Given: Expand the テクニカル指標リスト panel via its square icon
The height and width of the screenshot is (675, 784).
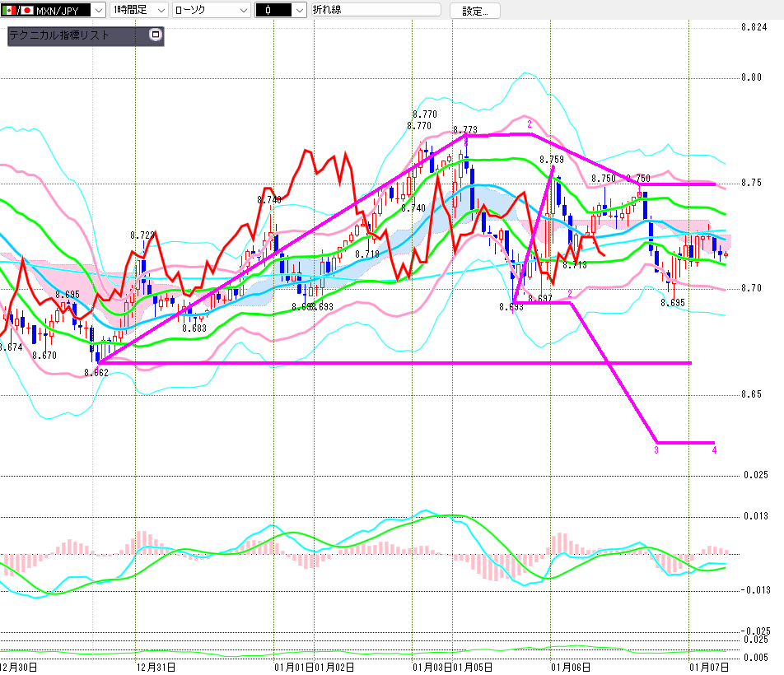Looking at the screenshot, I should 154,35.
